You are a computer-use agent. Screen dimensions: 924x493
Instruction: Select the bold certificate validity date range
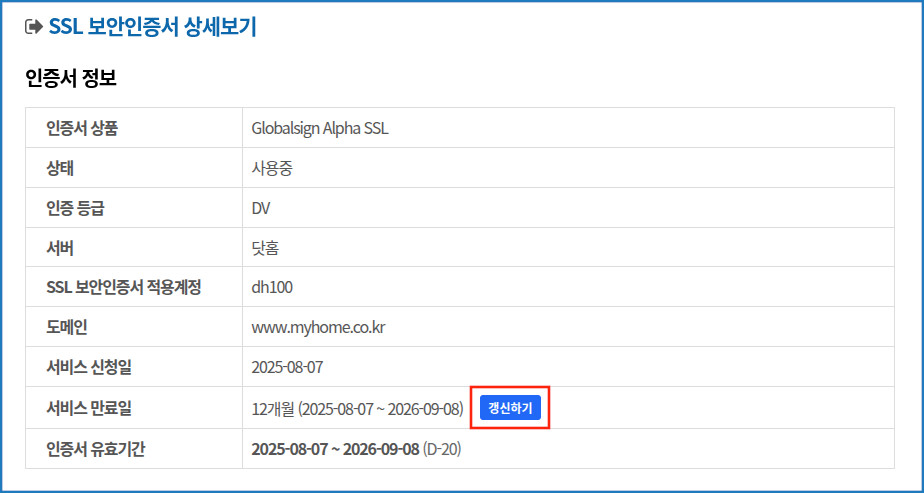tap(335, 449)
